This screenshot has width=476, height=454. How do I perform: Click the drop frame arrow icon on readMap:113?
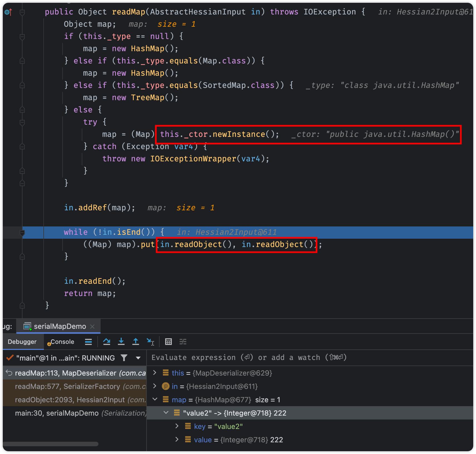[9, 372]
